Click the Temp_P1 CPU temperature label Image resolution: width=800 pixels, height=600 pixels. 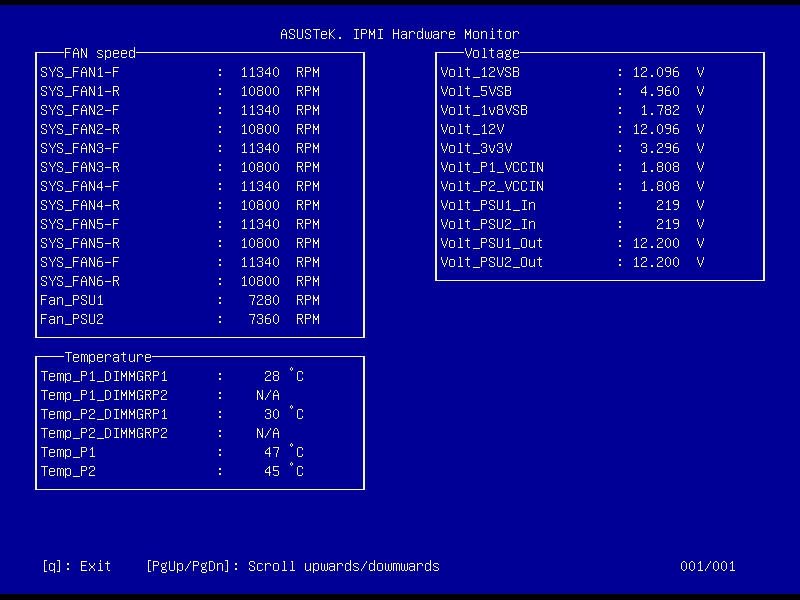[68, 453]
